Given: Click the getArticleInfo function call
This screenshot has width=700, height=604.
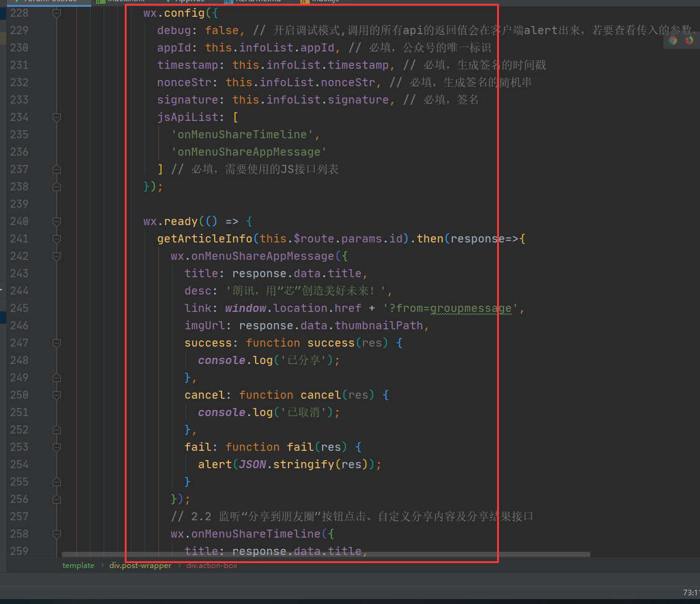Looking at the screenshot, I should point(204,239).
